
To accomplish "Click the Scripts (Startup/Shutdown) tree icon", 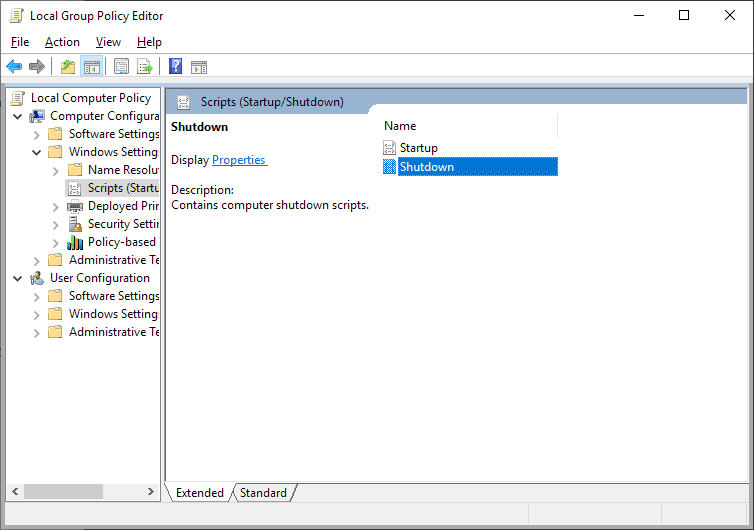I will [x=74, y=188].
